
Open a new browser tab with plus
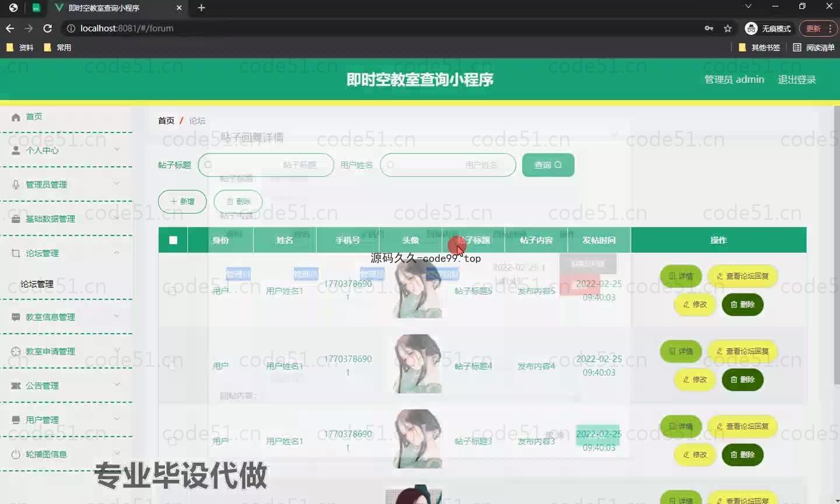[201, 8]
